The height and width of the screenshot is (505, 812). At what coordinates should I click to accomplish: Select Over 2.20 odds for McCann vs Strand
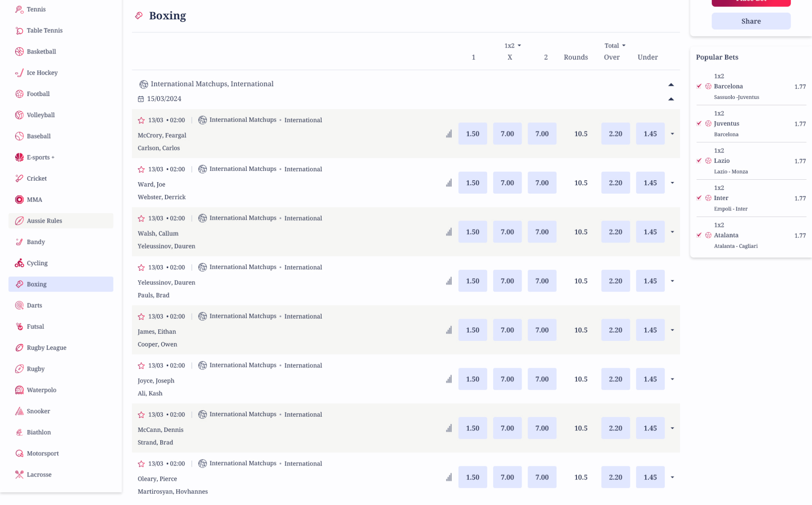click(x=616, y=428)
